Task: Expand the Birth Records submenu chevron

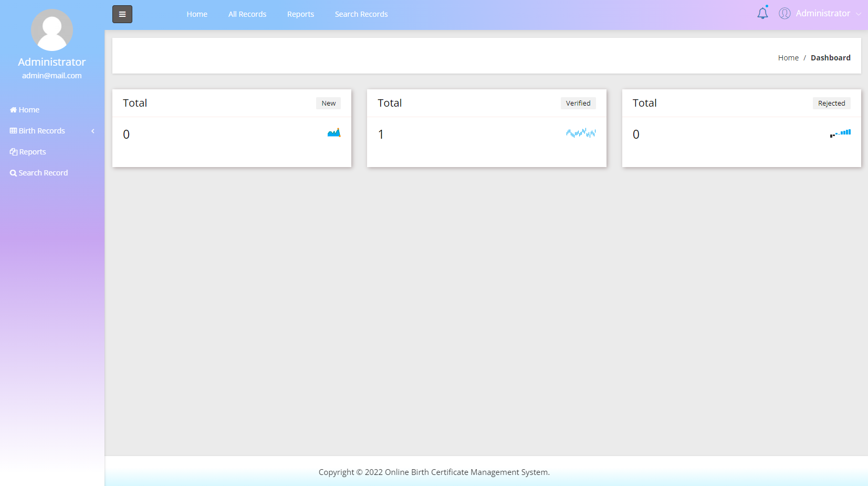Action: 93,131
